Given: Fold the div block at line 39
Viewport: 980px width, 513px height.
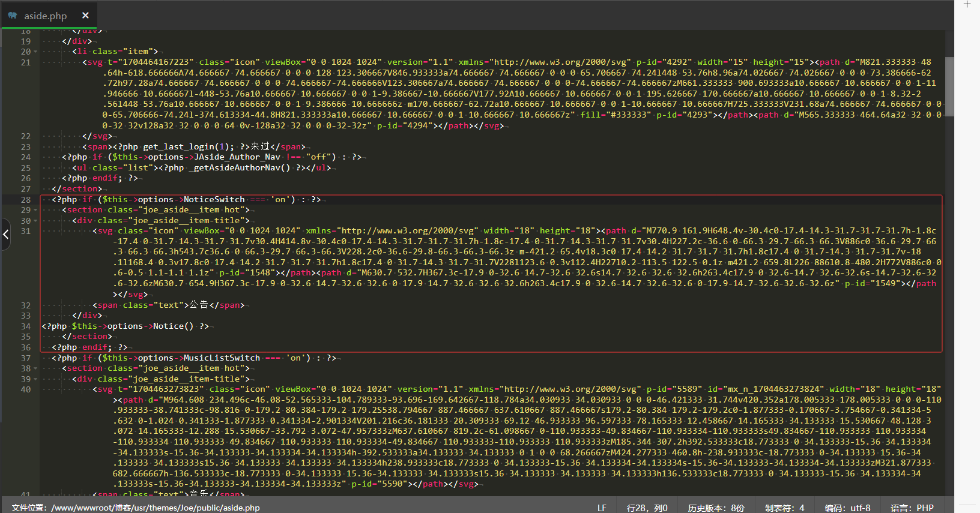Looking at the screenshot, I should pos(35,379).
